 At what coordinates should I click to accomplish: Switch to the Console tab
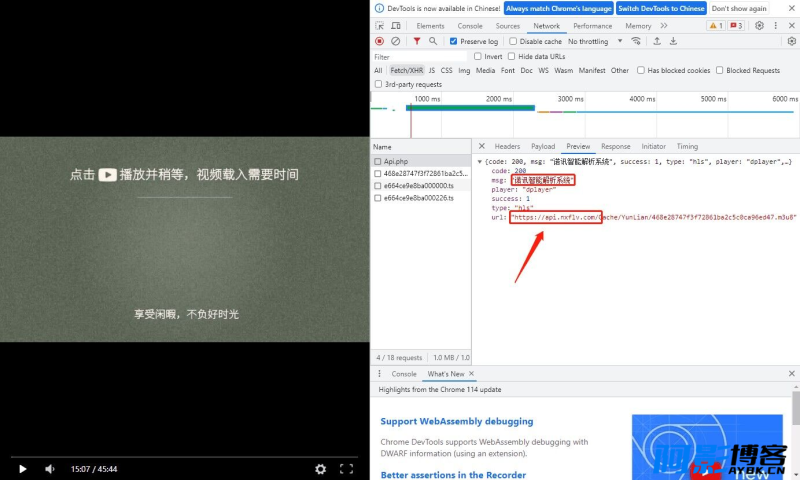(x=470, y=26)
